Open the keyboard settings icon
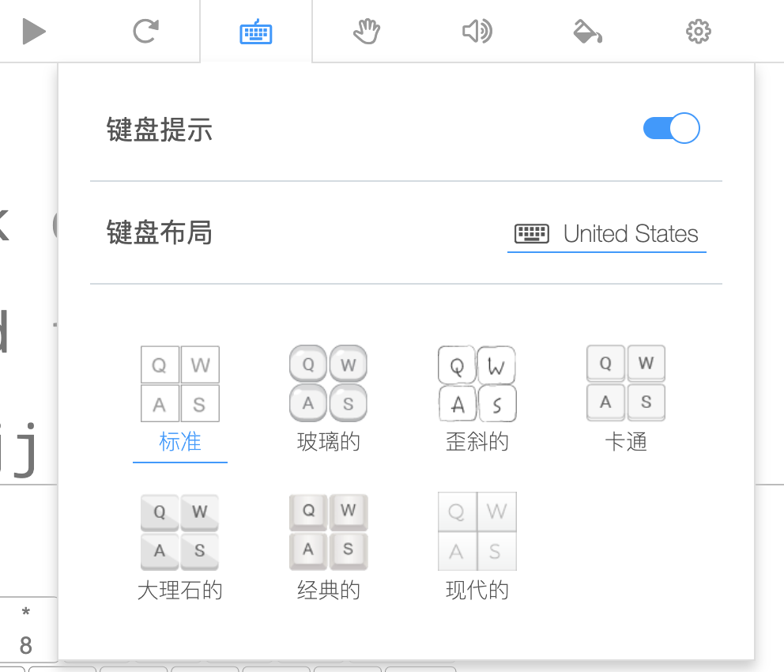784x672 pixels. click(255, 31)
